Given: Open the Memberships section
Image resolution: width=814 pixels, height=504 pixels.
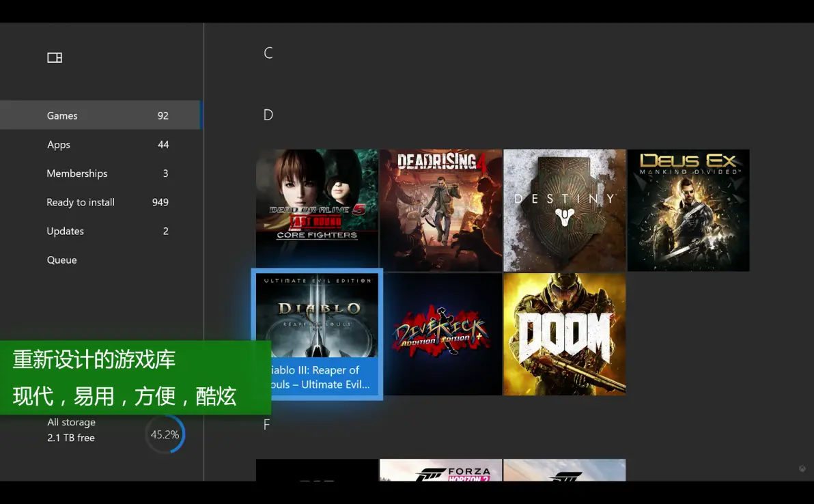Looking at the screenshot, I should click(x=100, y=173).
